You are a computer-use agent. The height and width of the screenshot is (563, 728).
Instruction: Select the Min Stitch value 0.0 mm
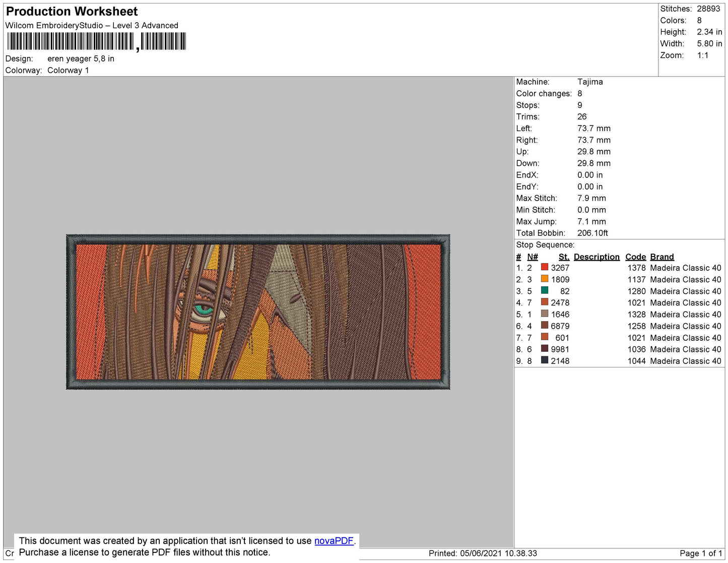tap(592, 210)
